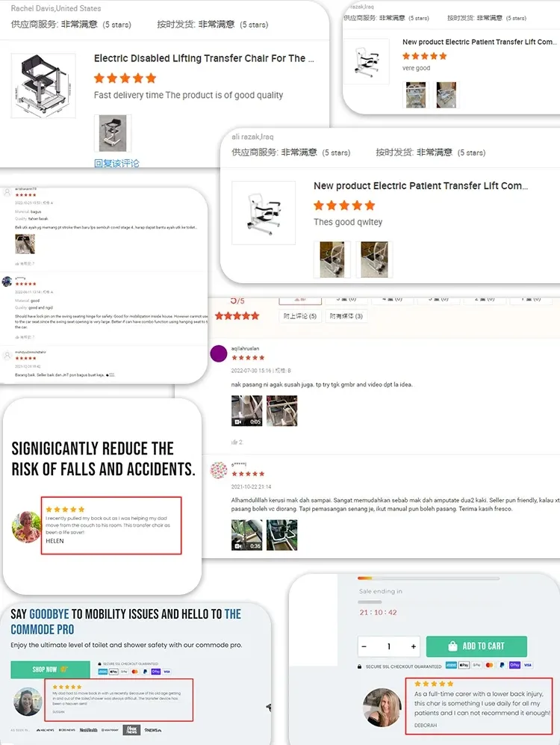
Task: Open the 回复该评论 reply link
Action: coord(116,164)
